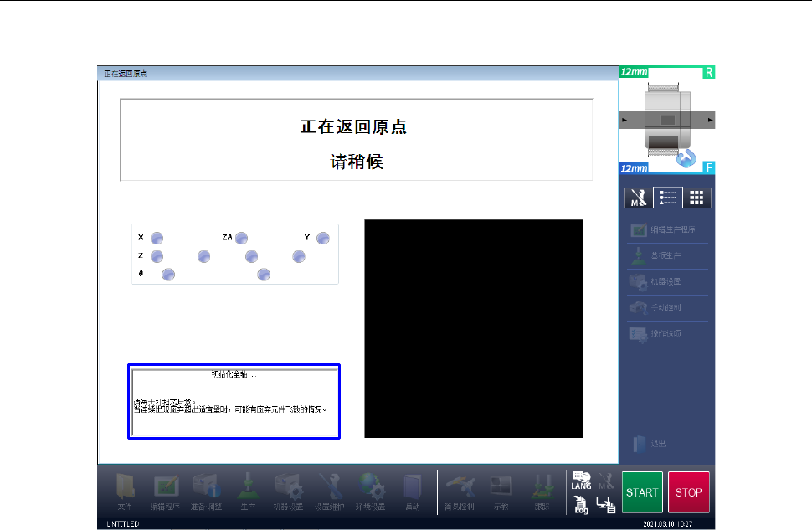Click the 初始化全轴 message box
This screenshot has width=812, height=530.
234,402
